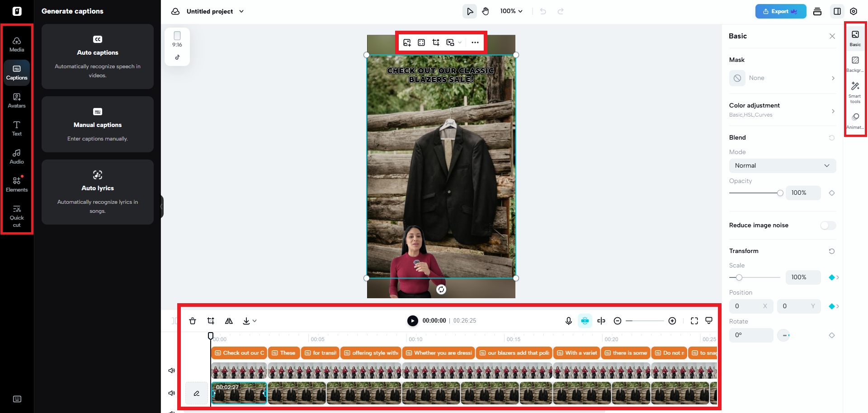Collapse the Generate captions panel handle
Viewport: 868px width, 413px height.
coord(161,206)
